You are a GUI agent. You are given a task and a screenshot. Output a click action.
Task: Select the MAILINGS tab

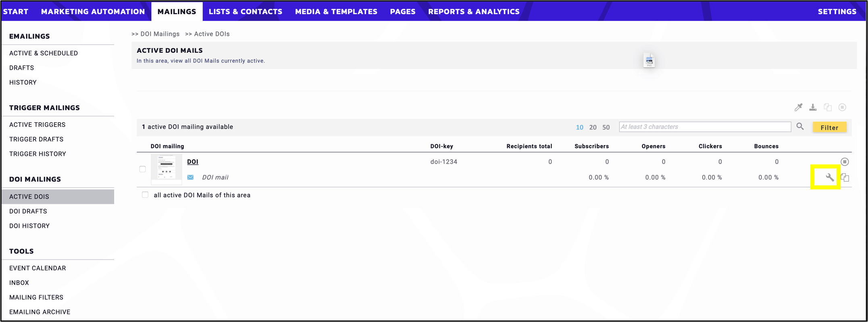177,12
